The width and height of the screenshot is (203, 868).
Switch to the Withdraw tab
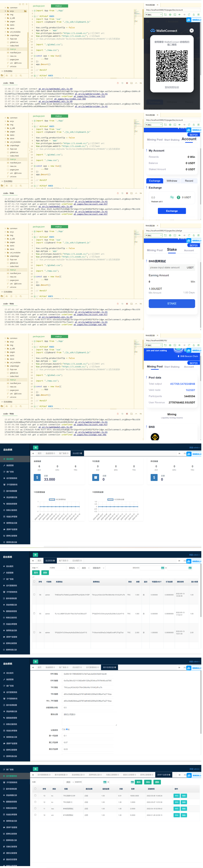172,181
